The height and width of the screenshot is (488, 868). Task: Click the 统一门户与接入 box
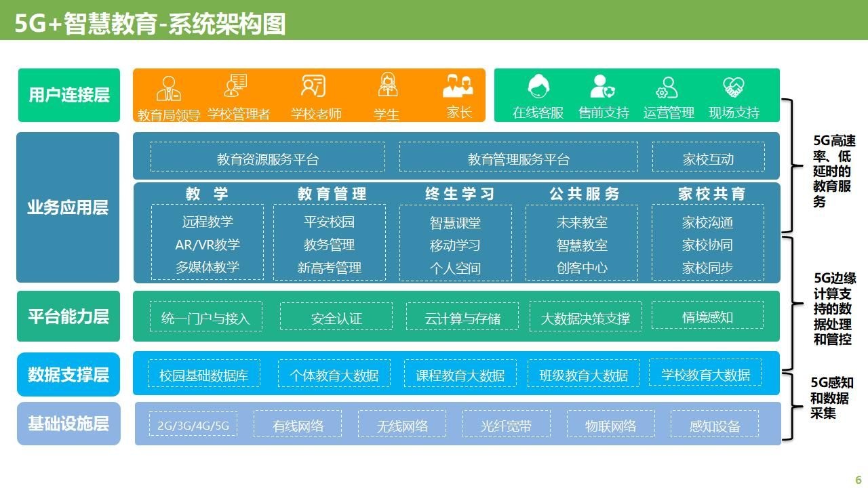point(205,317)
